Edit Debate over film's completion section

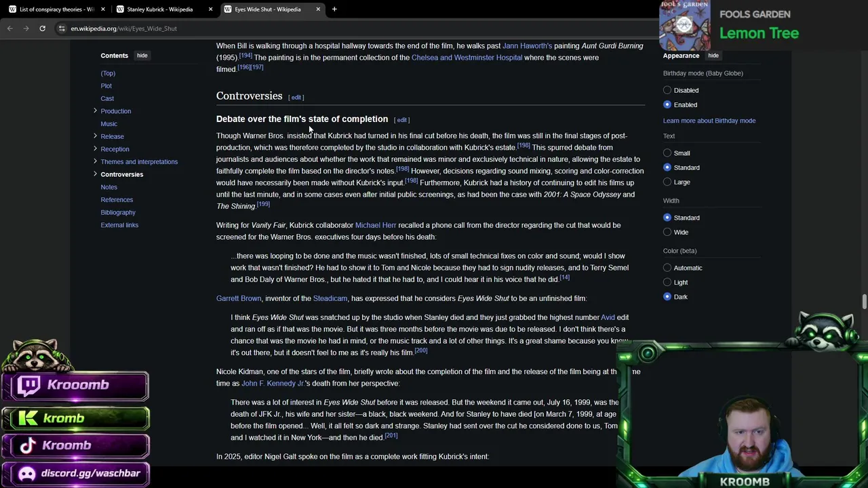(x=402, y=120)
